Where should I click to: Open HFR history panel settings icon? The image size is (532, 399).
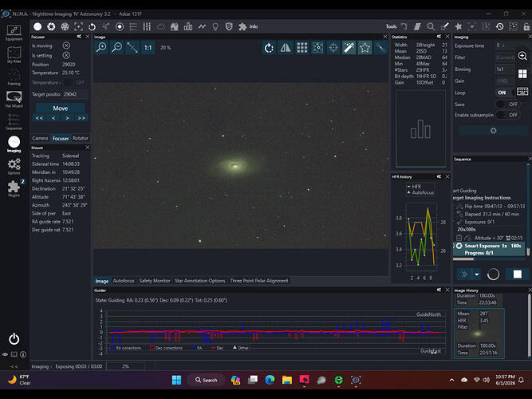click(439, 176)
